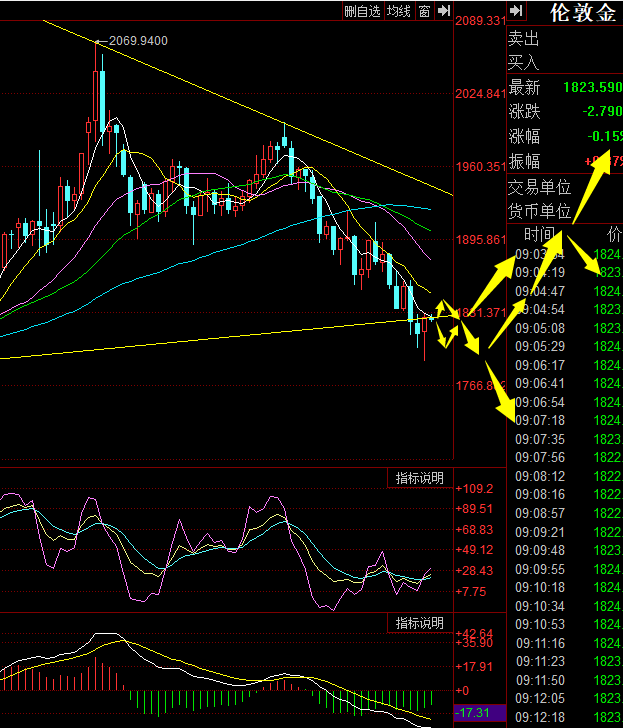Click the +28.43 oscillator axis value

474,571
